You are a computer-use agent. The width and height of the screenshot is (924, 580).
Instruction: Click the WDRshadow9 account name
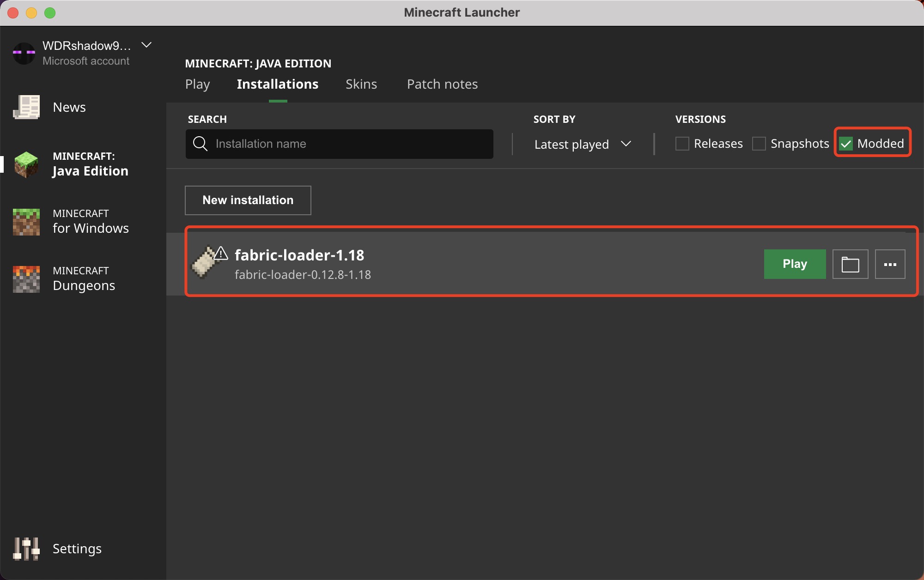87,45
